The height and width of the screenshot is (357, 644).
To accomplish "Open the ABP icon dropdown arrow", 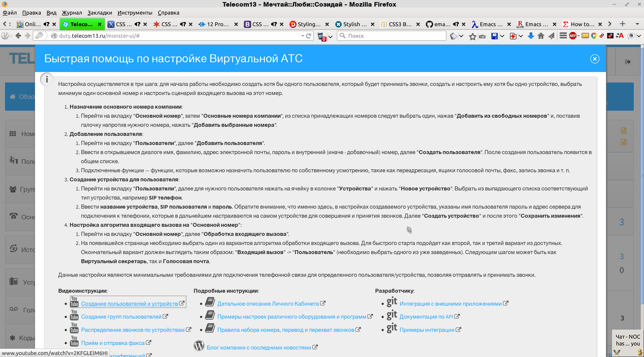I will click(x=578, y=36).
